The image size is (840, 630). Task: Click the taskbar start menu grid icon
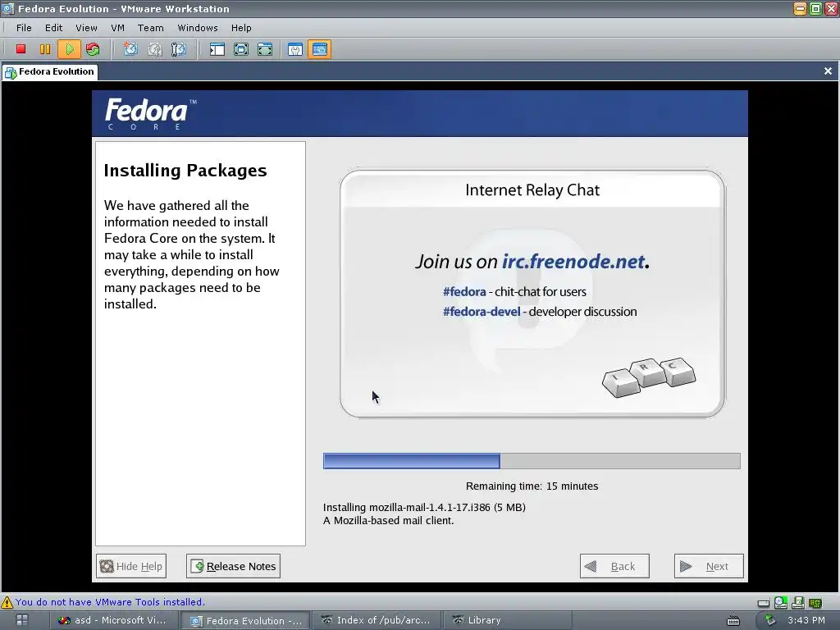tap(22, 620)
